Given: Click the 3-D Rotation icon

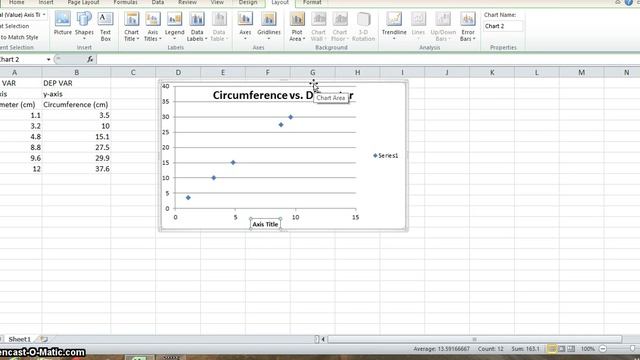Looking at the screenshot, I should pyautogui.click(x=363, y=26).
